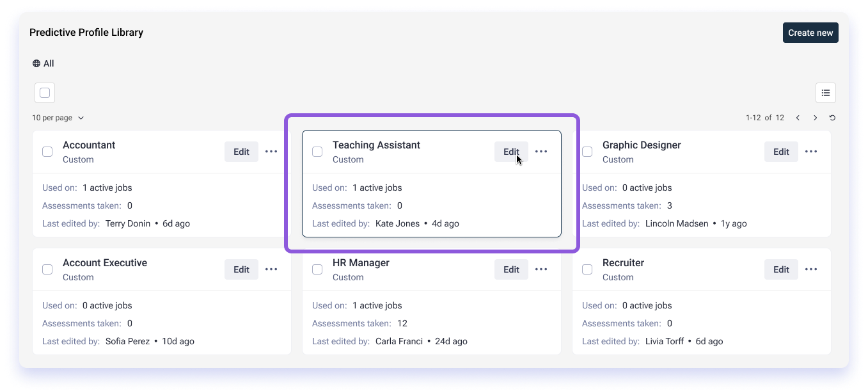868x391 pixels.
Task: Check the Account Executive checkbox
Action: click(47, 269)
